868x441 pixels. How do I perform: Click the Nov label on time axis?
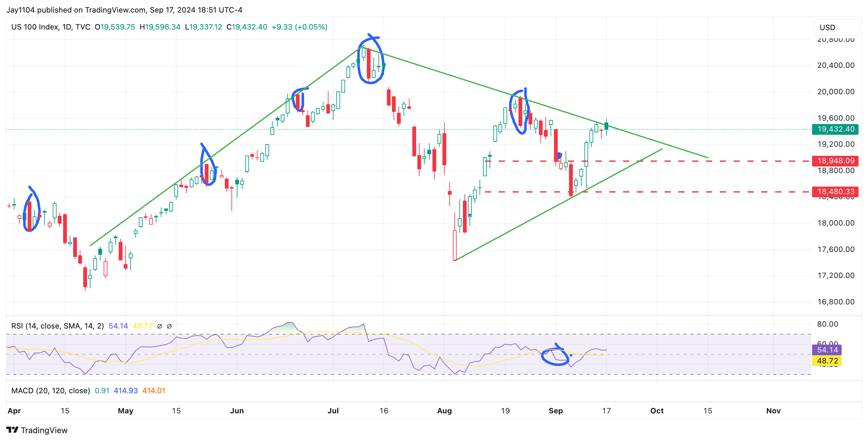click(x=773, y=411)
